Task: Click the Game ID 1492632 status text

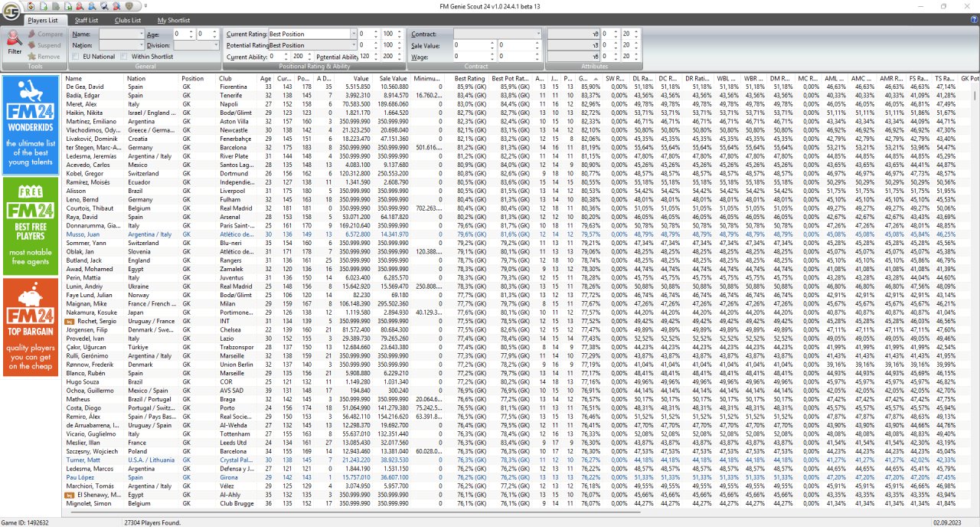Action: tap(25, 522)
